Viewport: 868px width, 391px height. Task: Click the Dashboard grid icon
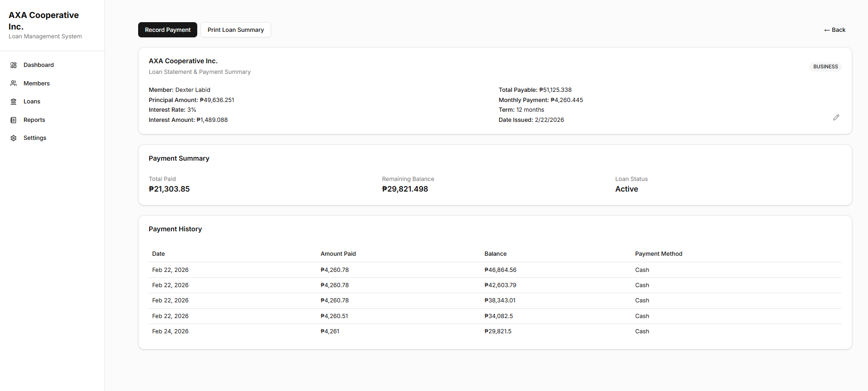coord(13,65)
